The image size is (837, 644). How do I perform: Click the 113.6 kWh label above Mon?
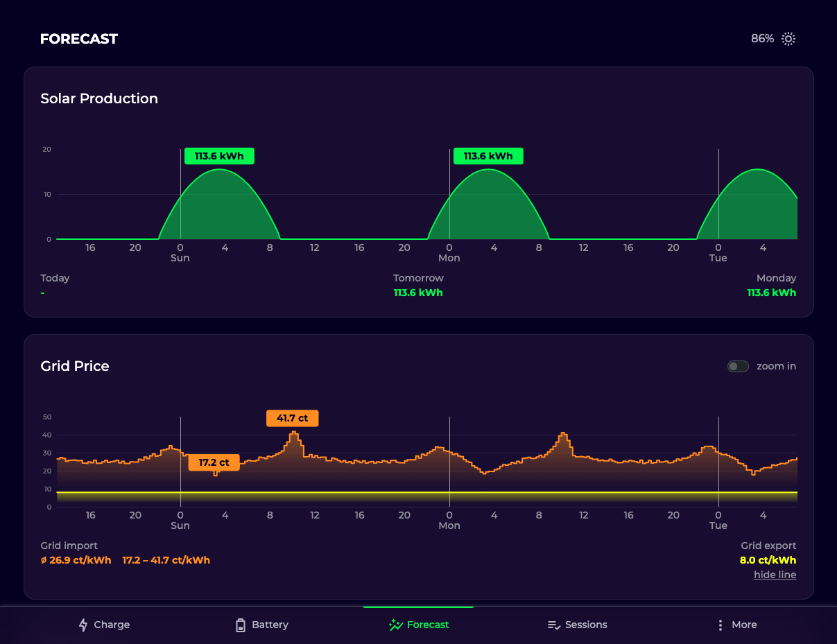click(488, 156)
